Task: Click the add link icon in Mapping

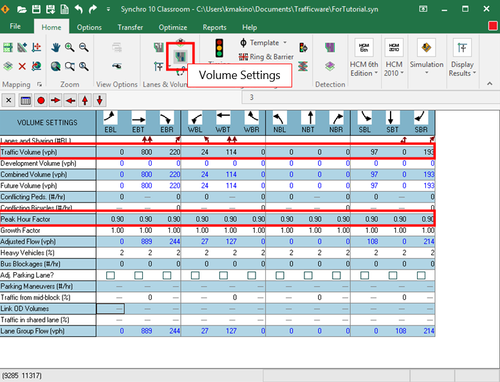Action: coord(22,48)
